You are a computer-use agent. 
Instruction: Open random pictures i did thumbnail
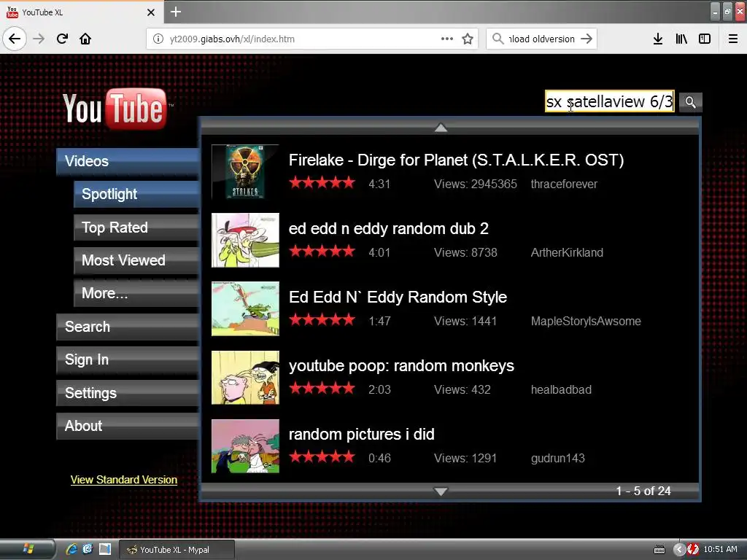coord(245,446)
